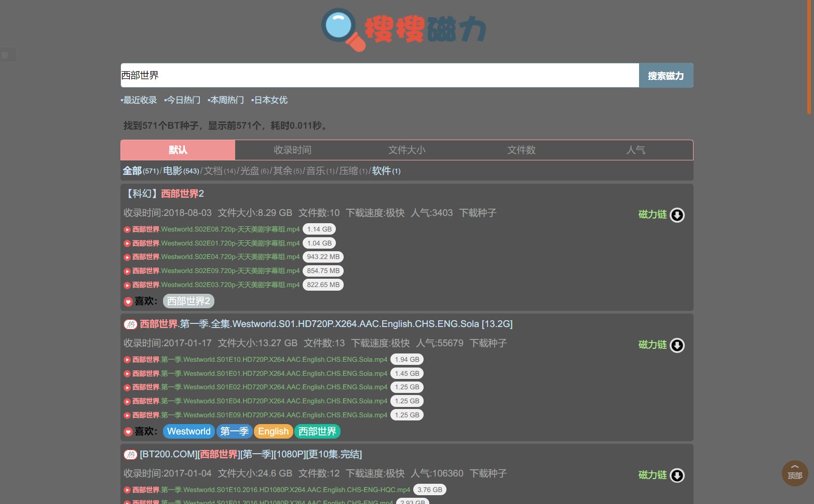Sort results by 收录时间
This screenshot has width=814, height=504.
[x=292, y=150]
